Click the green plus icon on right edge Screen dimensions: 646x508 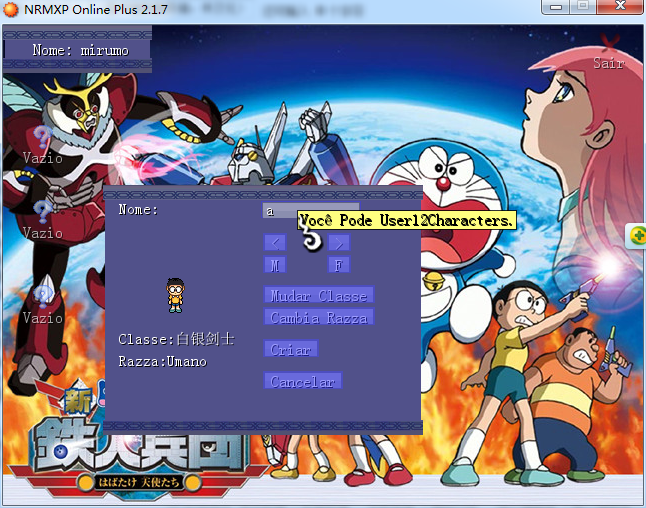pos(637,236)
